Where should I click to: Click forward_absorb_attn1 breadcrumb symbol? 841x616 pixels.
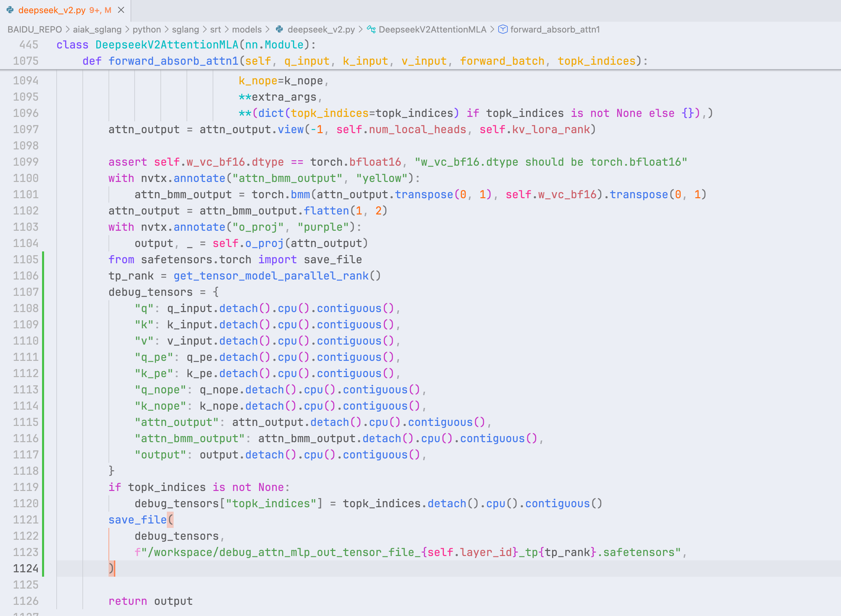[555, 29]
